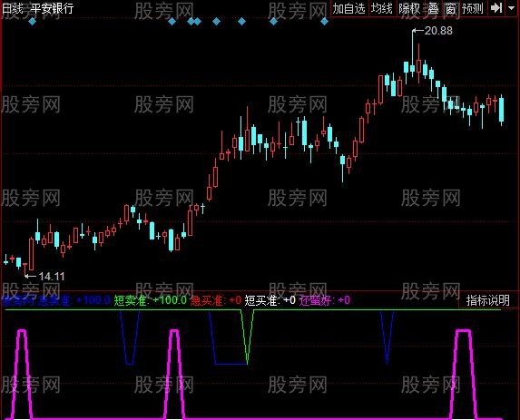Click the 短卖准 +100.0 indicator label

[151, 300]
